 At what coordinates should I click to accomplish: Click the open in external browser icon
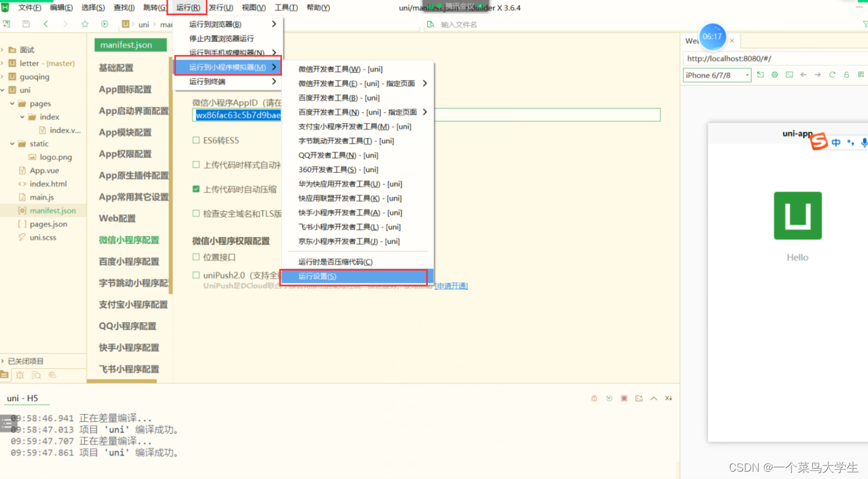[760, 75]
